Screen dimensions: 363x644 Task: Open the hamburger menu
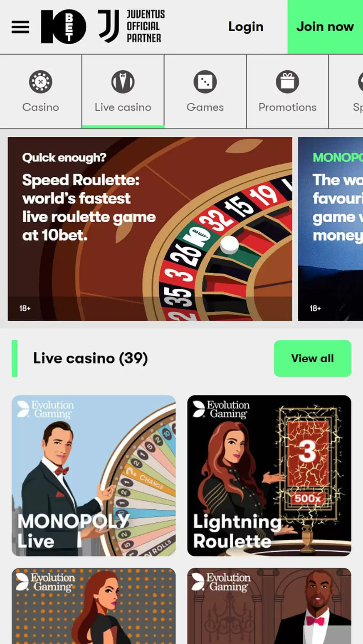click(20, 27)
